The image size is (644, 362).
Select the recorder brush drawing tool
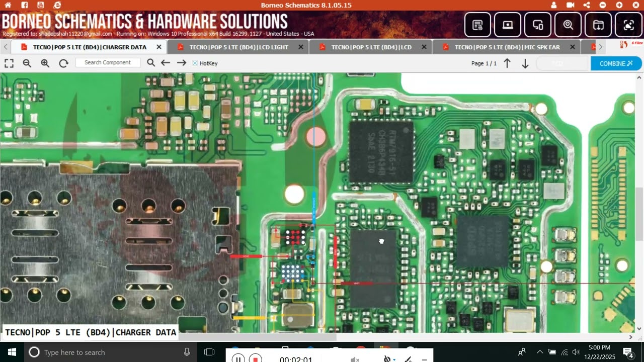click(408, 359)
